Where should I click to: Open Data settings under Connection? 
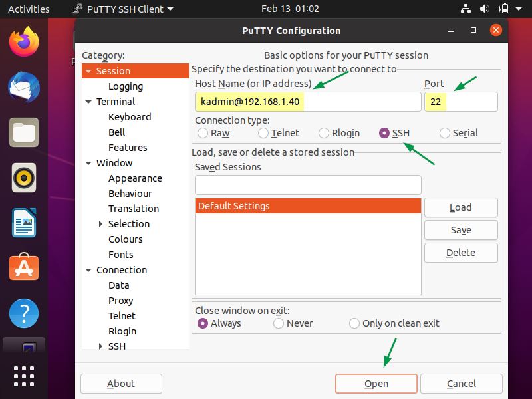119,285
